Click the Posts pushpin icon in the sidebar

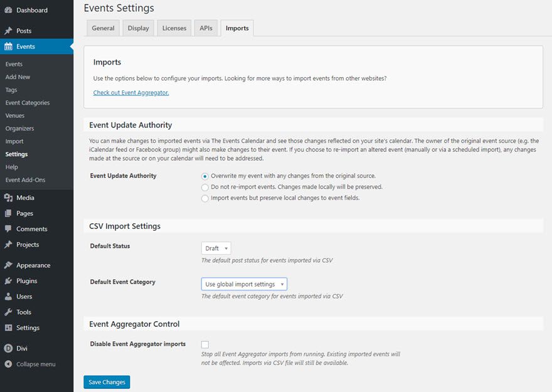pos(9,29)
